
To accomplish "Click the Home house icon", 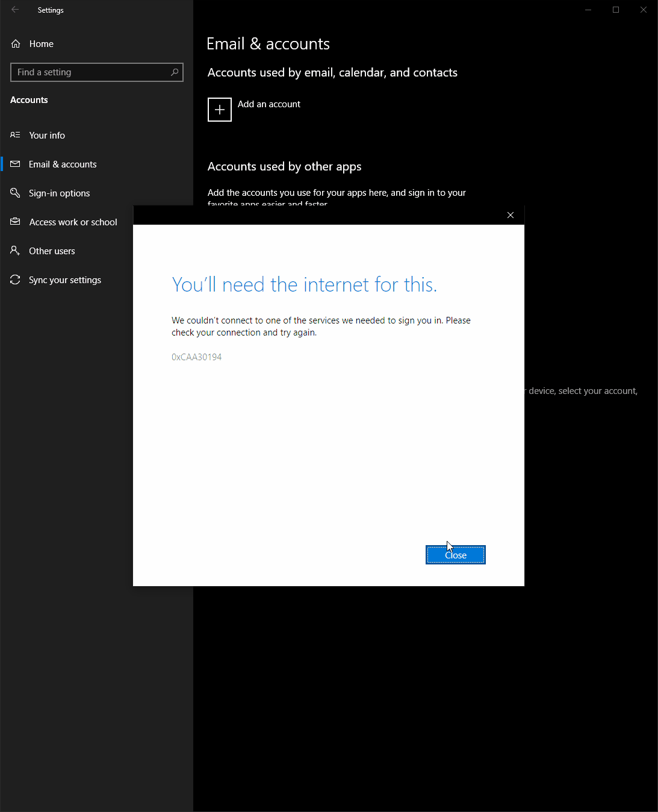I will pyautogui.click(x=16, y=44).
